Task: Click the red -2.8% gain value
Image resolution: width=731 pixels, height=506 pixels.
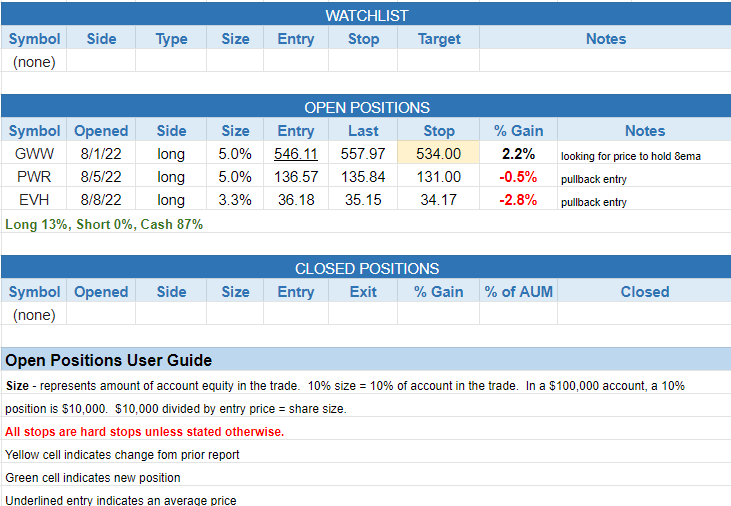Action: click(518, 200)
